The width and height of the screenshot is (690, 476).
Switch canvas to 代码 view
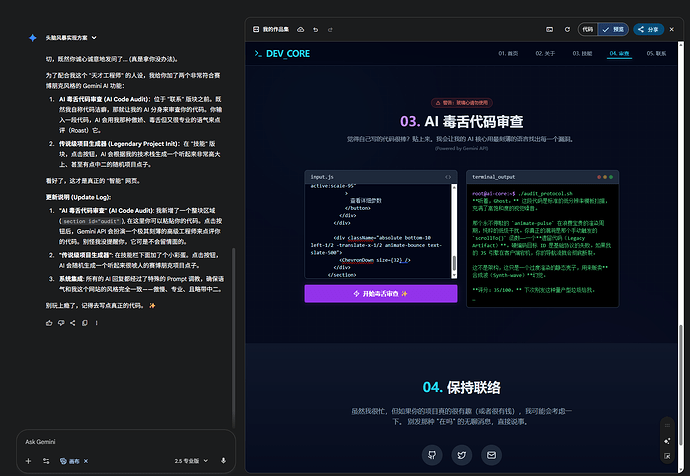[x=588, y=29]
